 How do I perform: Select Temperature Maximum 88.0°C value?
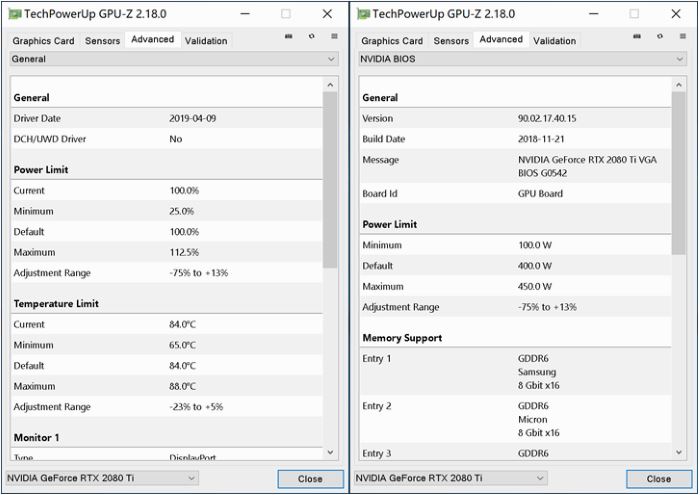[182, 386]
